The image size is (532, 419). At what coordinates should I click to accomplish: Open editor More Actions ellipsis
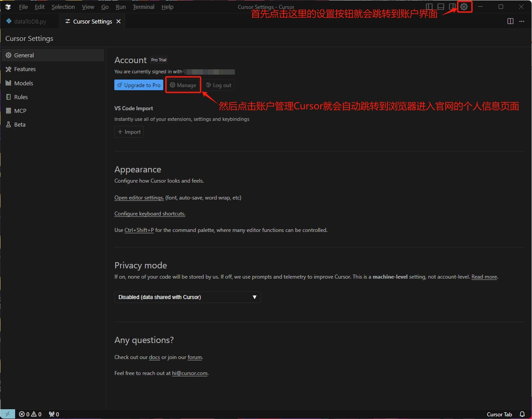[x=522, y=21]
